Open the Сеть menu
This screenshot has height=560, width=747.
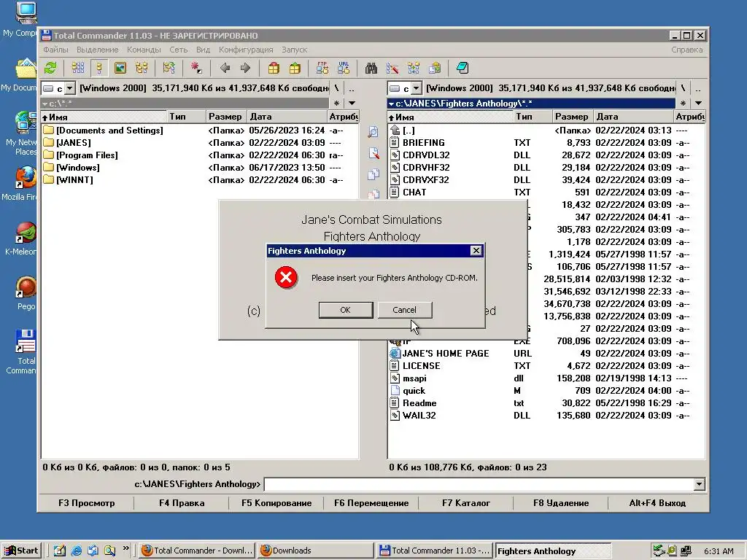(x=178, y=50)
